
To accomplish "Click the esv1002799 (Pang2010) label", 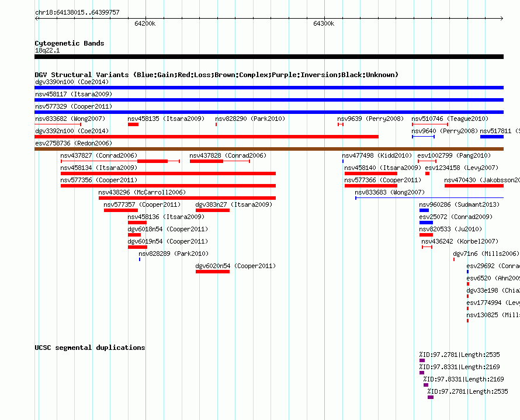I will pyautogui.click(x=453, y=155).
